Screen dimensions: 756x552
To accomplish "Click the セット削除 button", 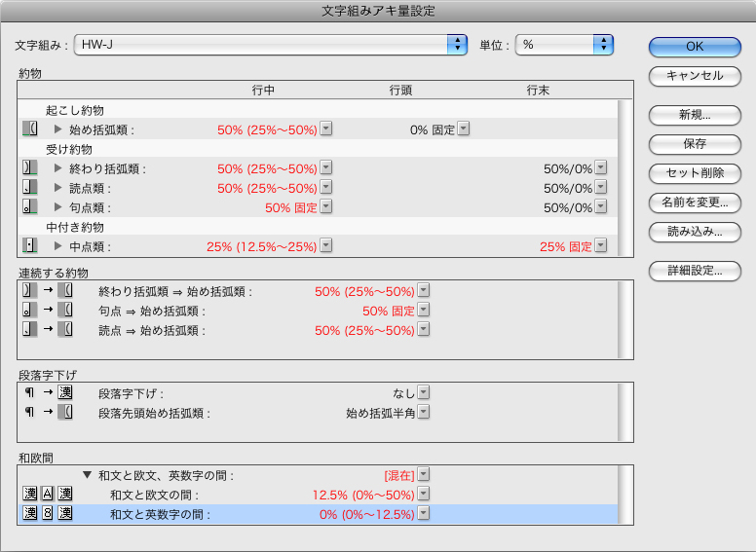I will (x=695, y=173).
